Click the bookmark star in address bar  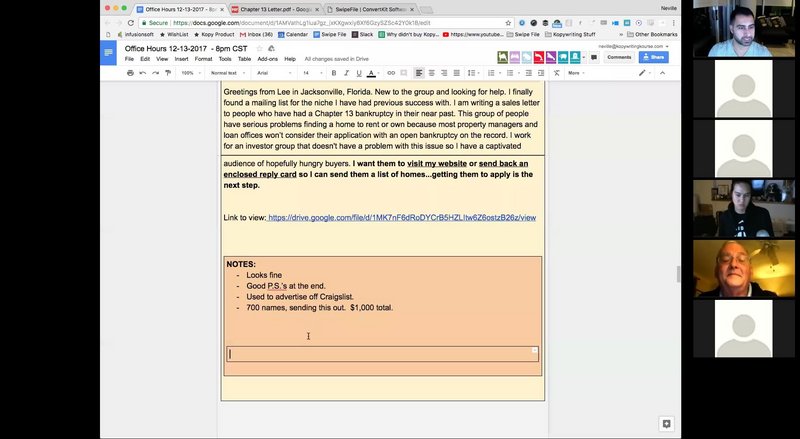click(x=508, y=23)
